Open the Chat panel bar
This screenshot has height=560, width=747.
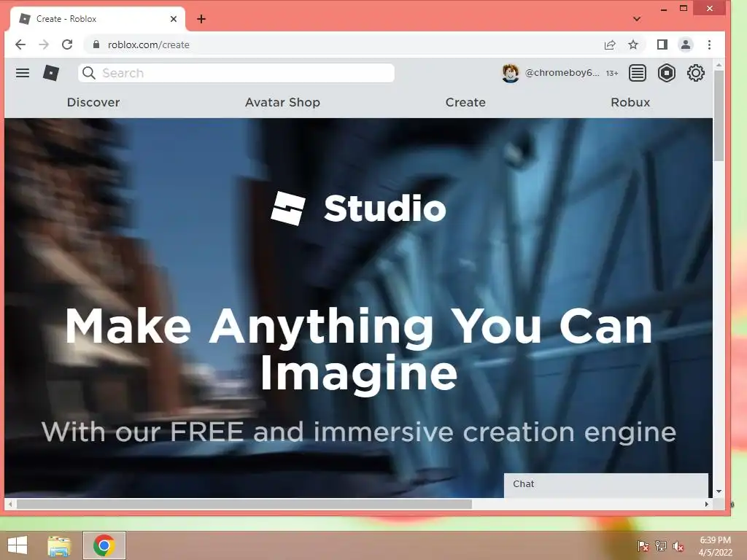point(606,485)
